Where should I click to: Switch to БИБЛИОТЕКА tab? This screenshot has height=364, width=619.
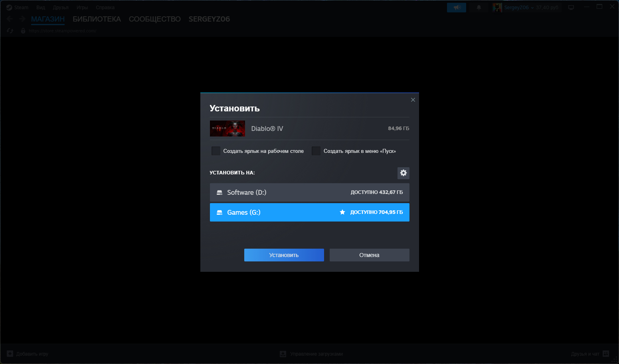point(97,19)
